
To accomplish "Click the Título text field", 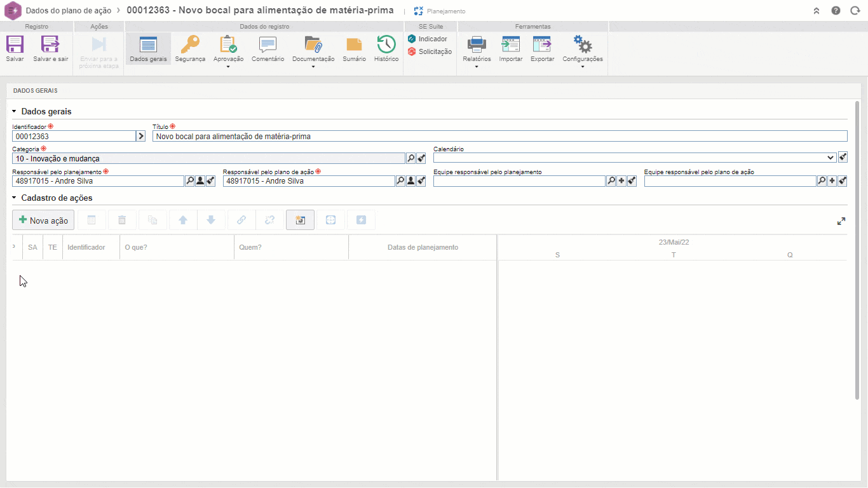I will 499,136.
